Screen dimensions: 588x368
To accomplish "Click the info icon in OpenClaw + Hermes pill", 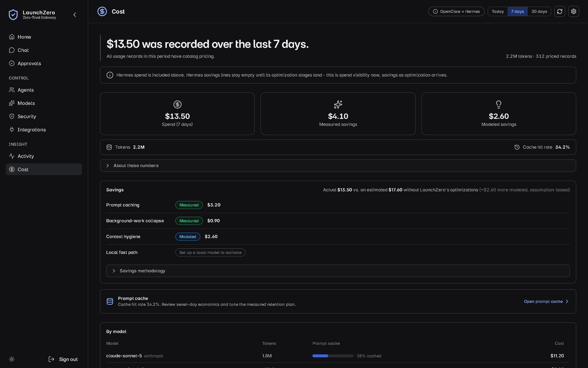I will 435,11.
